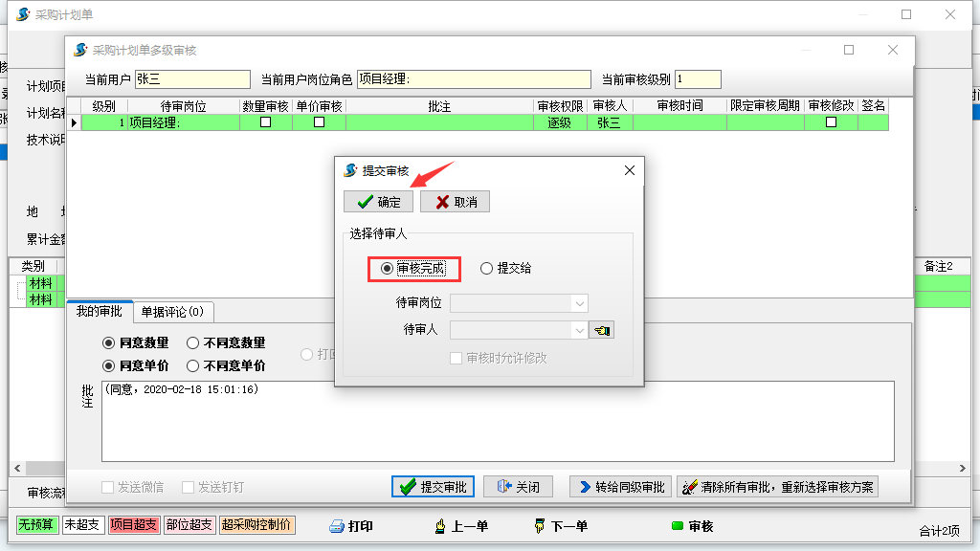Select the 审核完成 radio button
This screenshot has width=980, height=551.
387,269
